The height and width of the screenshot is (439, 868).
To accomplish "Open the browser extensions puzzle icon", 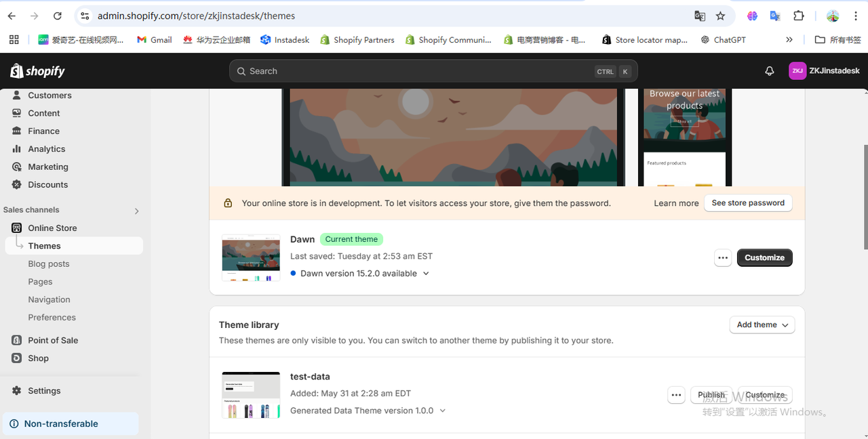I will point(798,16).
